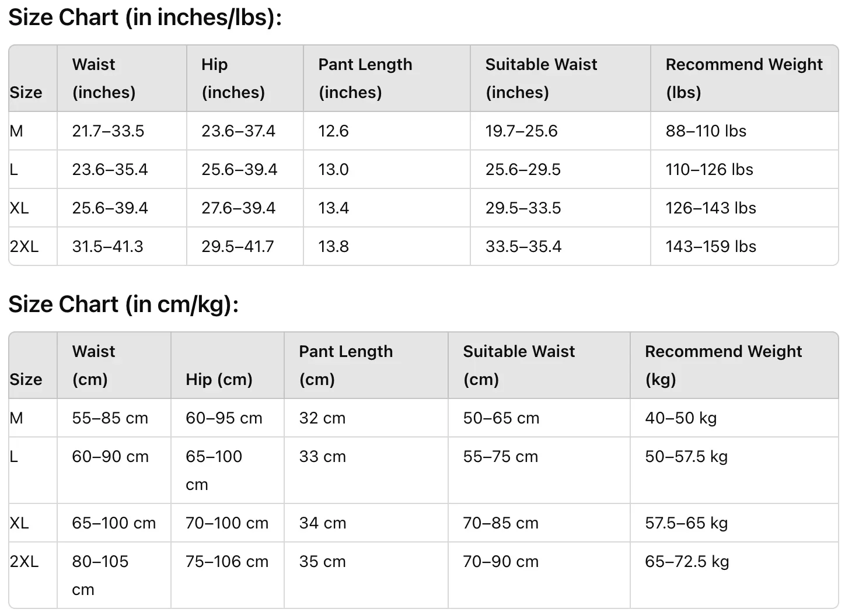This screenshot has width=845, height=616.
Task: Click the 75–106 cm hip cell
Action: (x=226, y=561)
